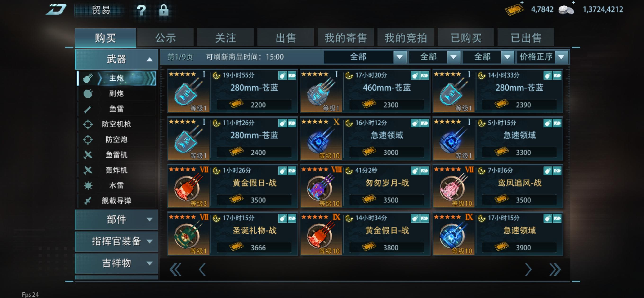644x298 pixels.
Task: Collapse the 武器 category section
Action: pyautogui.click(x=116, y=59)
